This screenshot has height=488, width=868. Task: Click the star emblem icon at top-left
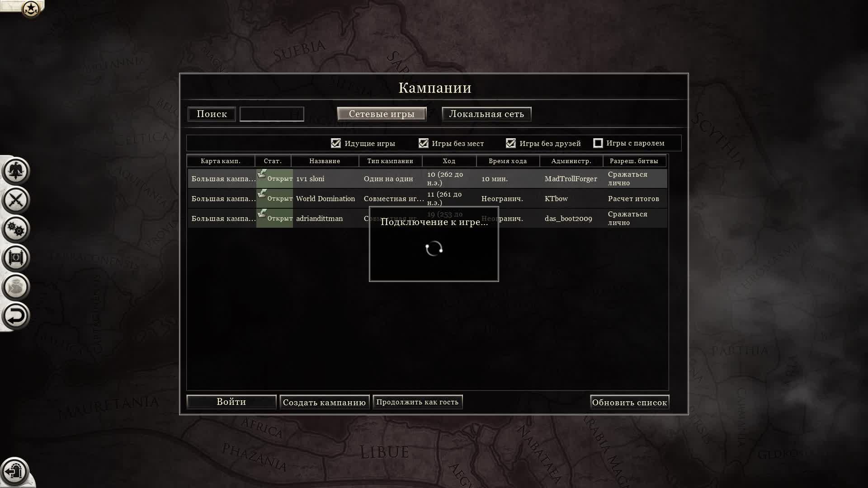31,9
